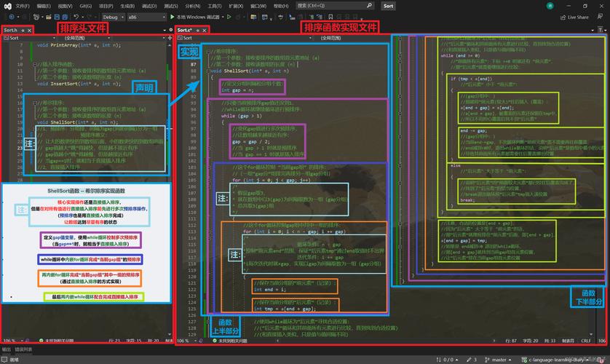
Task: Pin the Sort.c tab
Action: click(x=197, y=31)
